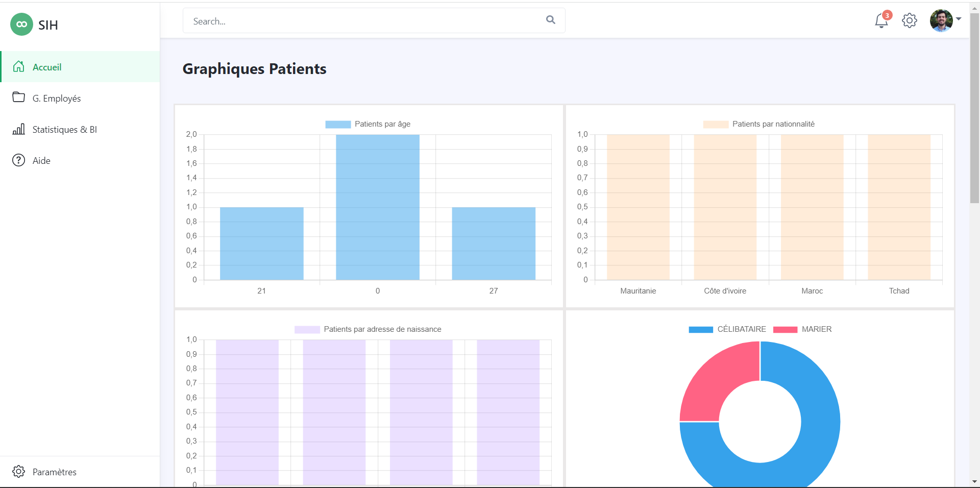980x488 pixels.
Task: Go to G. Employés menu item
Action: click(x=57, y=99)
